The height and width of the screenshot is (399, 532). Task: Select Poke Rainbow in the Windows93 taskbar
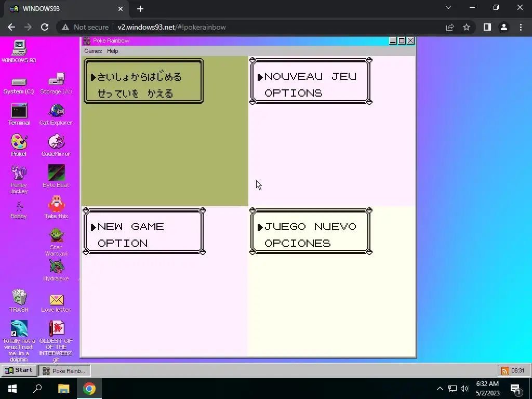click(64, 370)
